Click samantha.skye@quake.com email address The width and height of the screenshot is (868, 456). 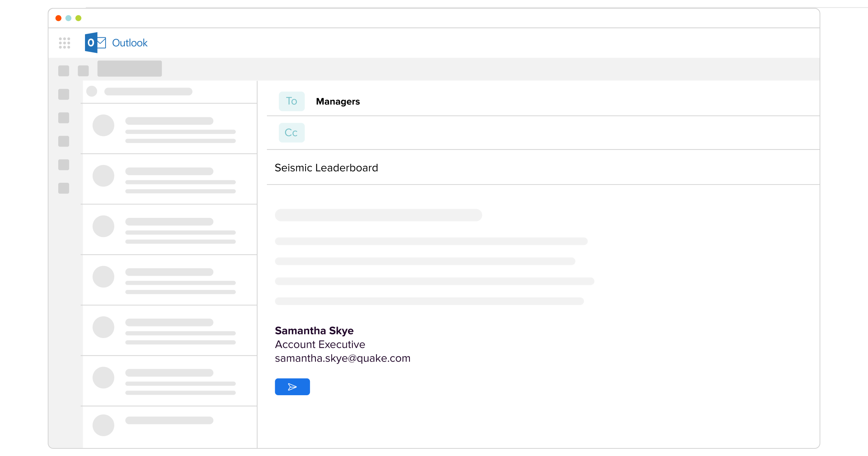(x=342, y=358)
